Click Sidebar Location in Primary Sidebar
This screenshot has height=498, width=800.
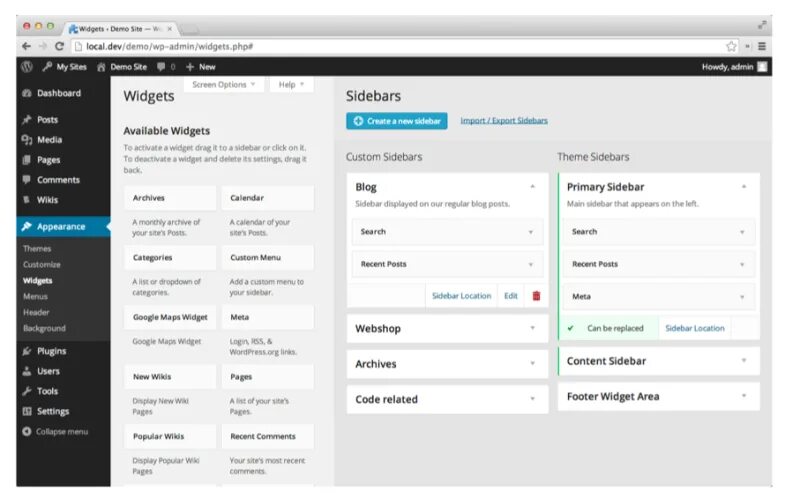click(x=695, y=328)
